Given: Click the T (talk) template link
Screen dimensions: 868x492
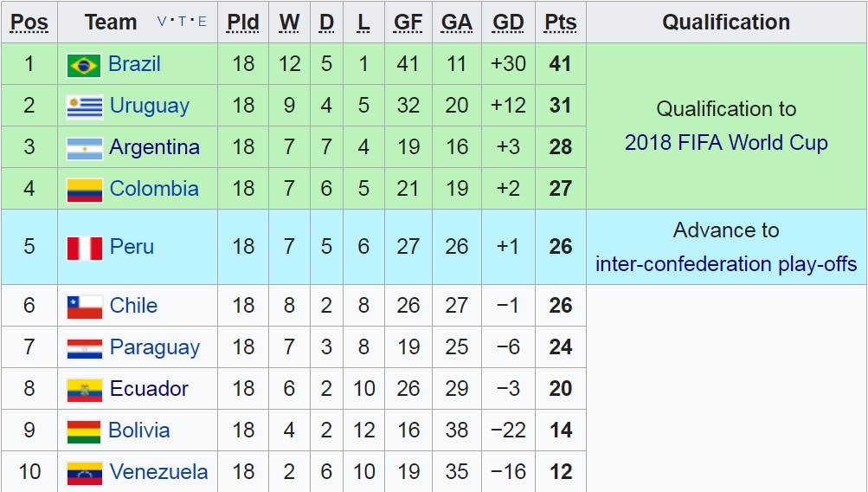Looking at the screenshot, I should [x=183, y=23].
